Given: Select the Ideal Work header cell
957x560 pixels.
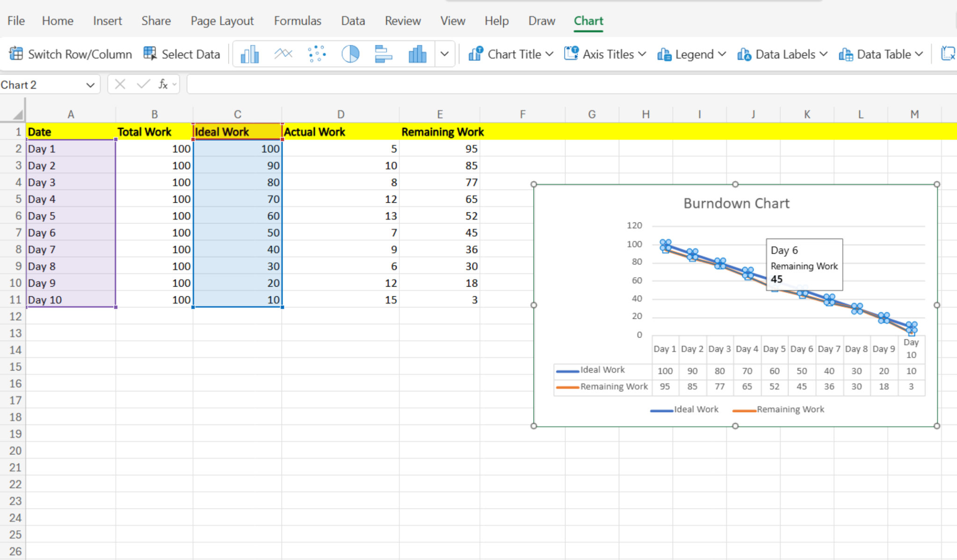Looking at the screenshot, I should point(237,132).
